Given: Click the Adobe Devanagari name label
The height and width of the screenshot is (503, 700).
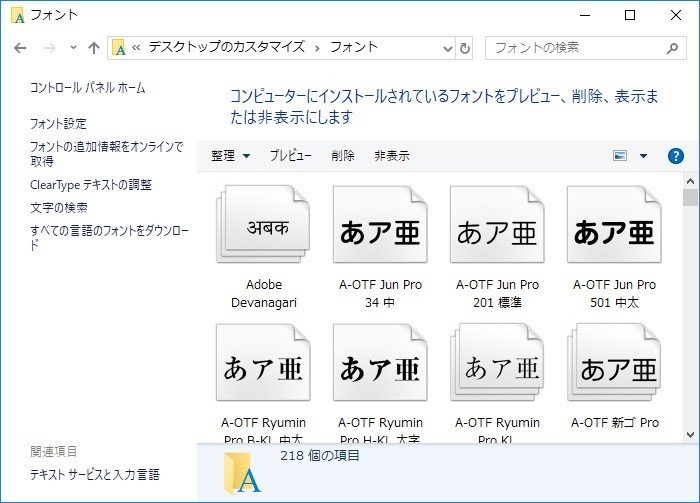Looking at the screenshot, I should click(264, 293).
